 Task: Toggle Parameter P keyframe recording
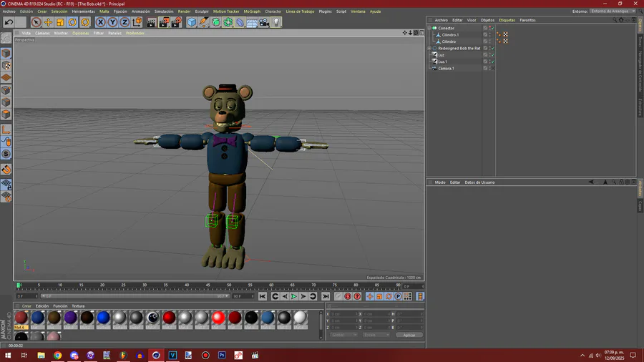pyautogui.click(x=398, y=296)
